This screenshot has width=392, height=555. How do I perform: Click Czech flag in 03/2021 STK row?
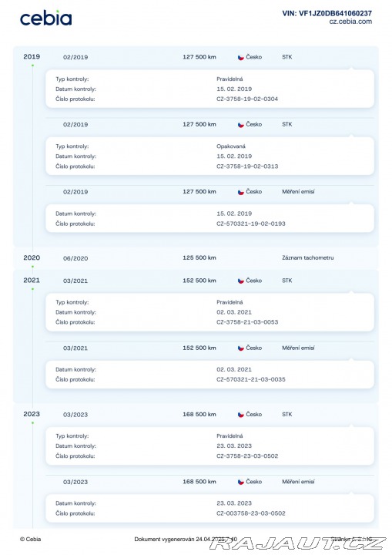click(x=241, y=281)
